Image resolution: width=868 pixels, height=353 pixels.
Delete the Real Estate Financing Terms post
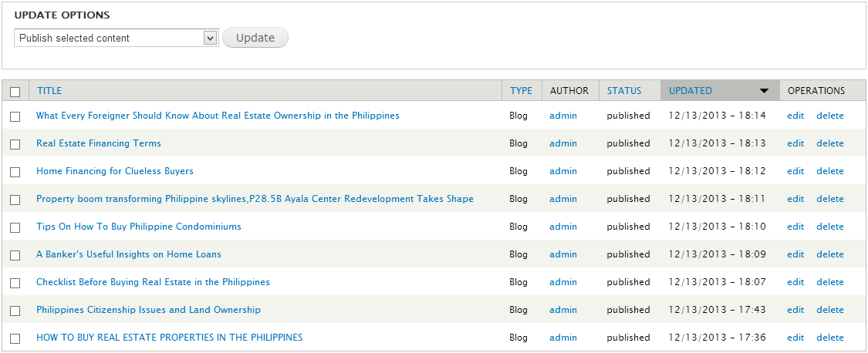click(x=829, y=143)
